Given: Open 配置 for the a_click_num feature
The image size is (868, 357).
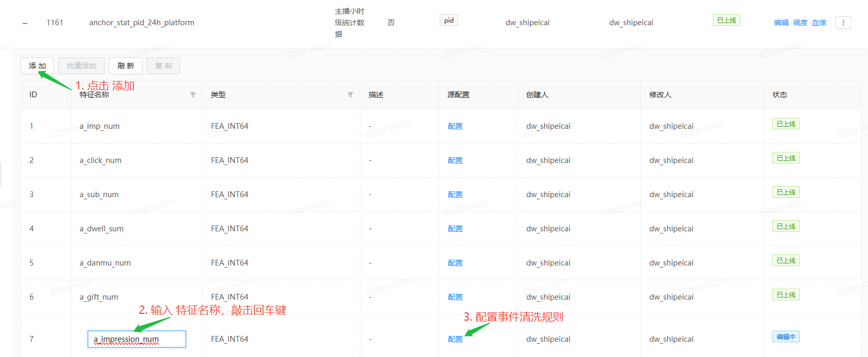Looking at the screenshot, I should [x=455, y=160].
